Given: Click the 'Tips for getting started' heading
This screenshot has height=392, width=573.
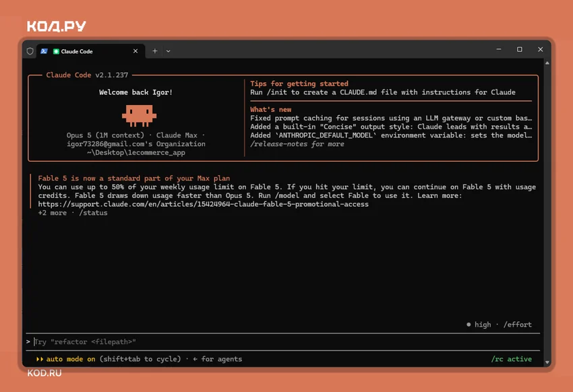Looking at the screenshot, I should [299, 84].
